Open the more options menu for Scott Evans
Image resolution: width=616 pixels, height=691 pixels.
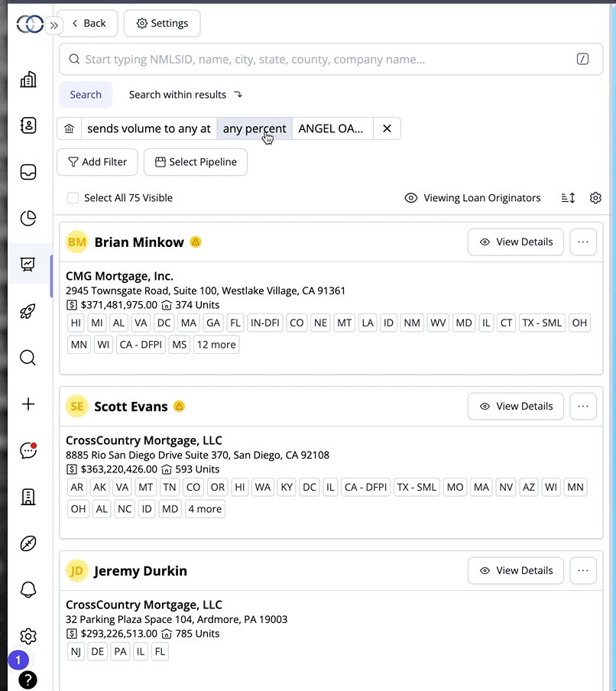tap(583, 407)
